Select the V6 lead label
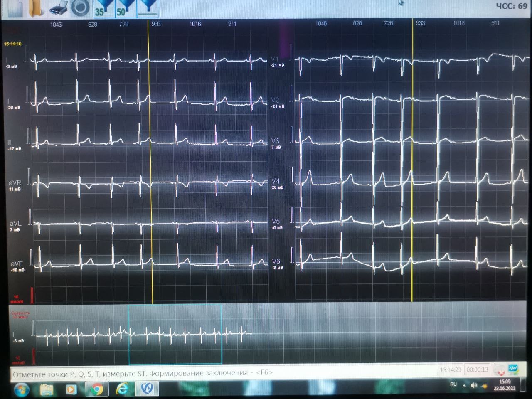532x399 pixels. (276, 261)
